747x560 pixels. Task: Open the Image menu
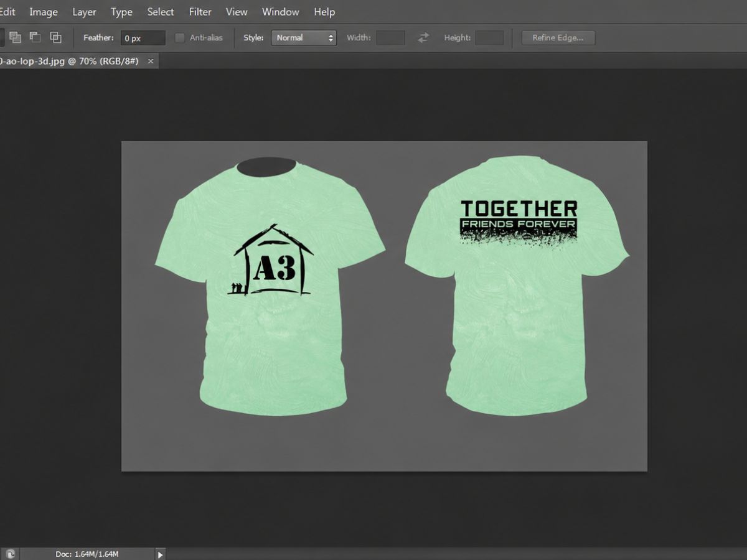(44, 12)
